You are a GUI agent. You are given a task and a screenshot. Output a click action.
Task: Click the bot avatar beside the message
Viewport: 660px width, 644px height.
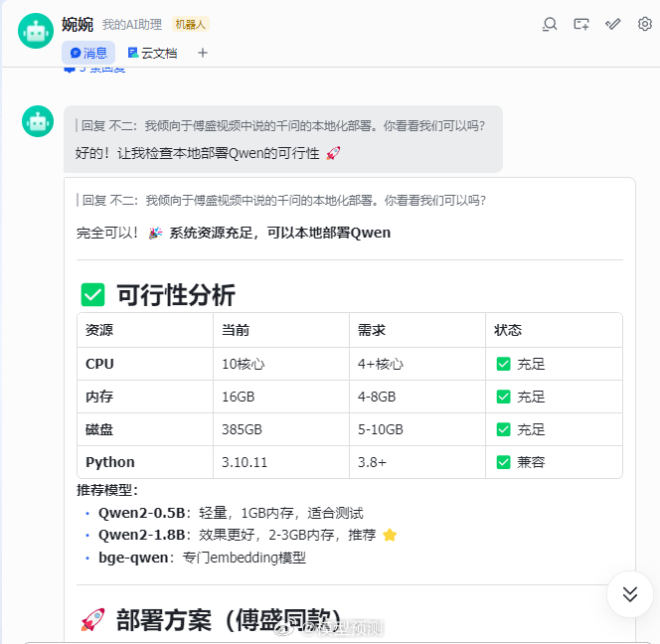[38, 121]
